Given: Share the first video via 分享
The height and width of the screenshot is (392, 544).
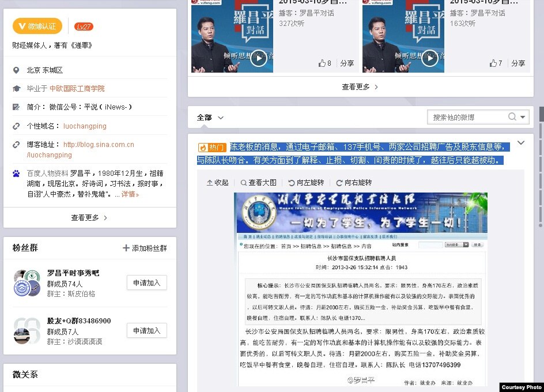Looking at the screenshot, I should (x=347, y=63).
